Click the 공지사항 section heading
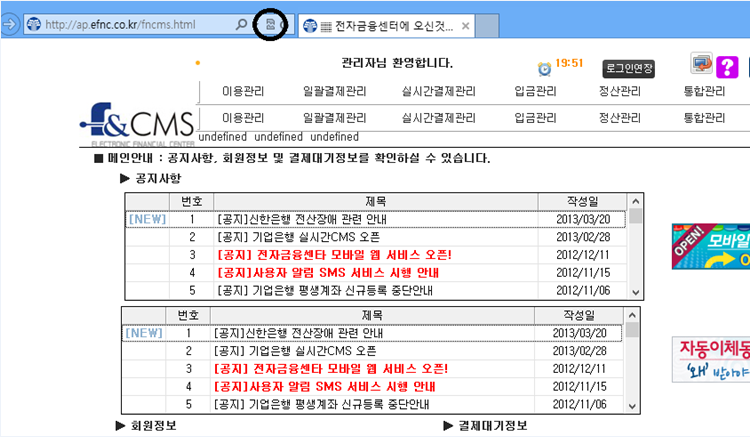The image size is (750, 437). (158, 178)
